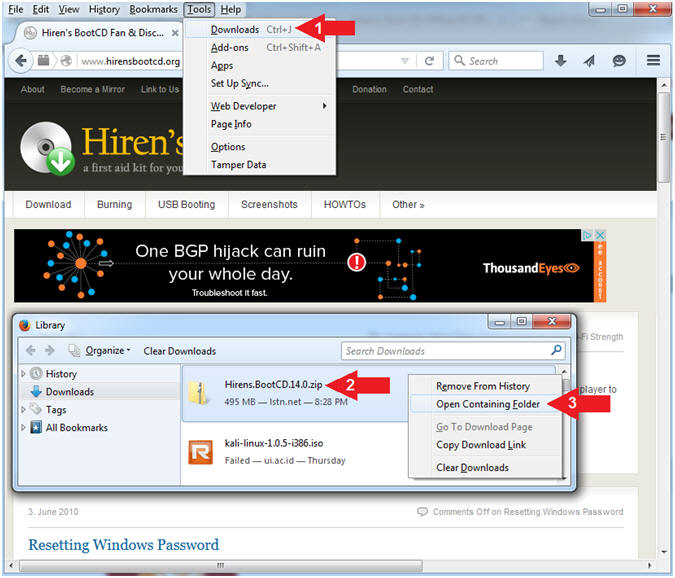This screenshot has width=675, height=578.
Task: Click the browser Search input field
Action: click(496, 61)
